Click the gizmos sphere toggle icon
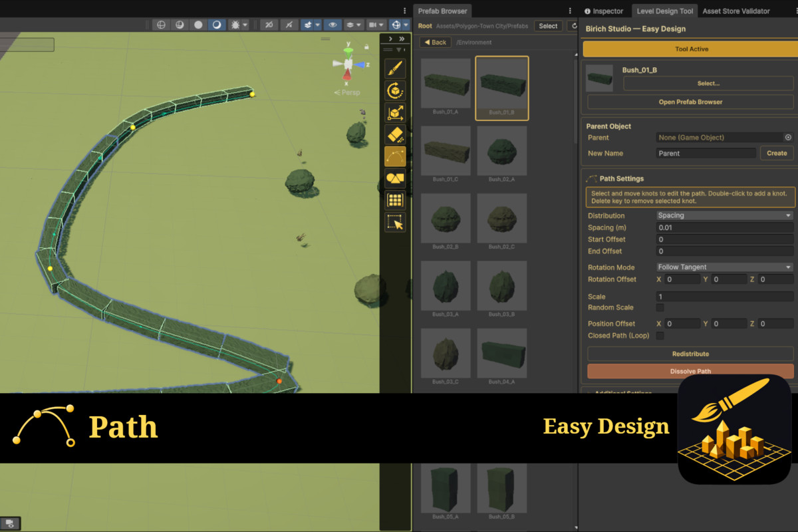The image size is (798, 532). 396,25
